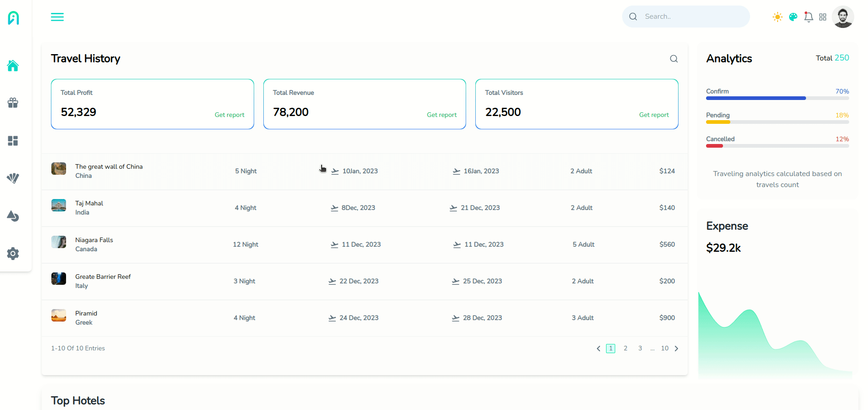Screen dimensions: 868x410
Task: Go to next page with right chevron
Action: pos(676,349)
